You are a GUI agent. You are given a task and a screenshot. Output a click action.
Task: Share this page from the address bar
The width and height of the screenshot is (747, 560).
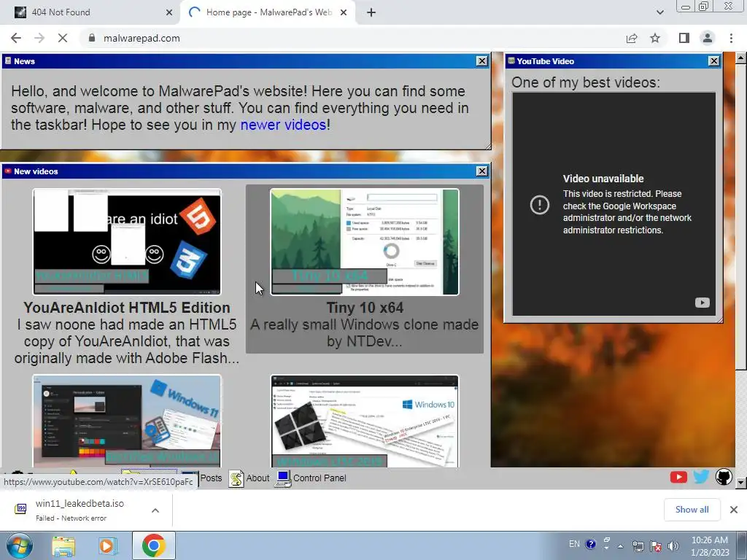632,38
